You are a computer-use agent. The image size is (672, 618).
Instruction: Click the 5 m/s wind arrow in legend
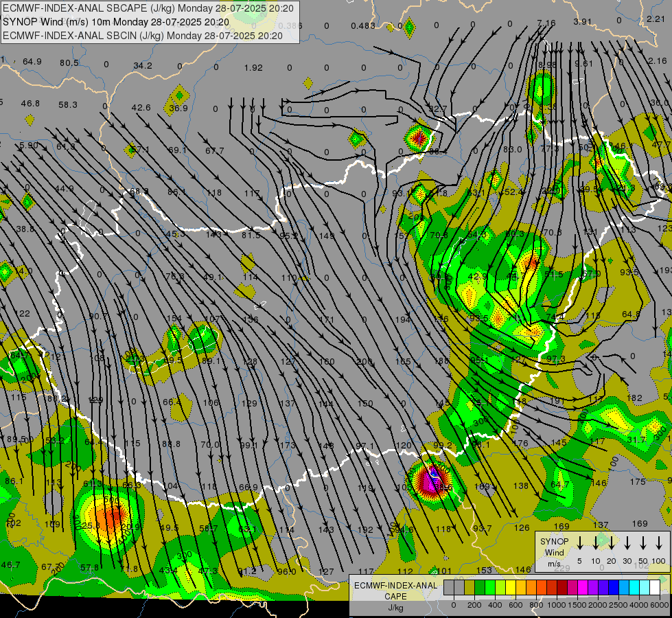click(x=579, y=543)
